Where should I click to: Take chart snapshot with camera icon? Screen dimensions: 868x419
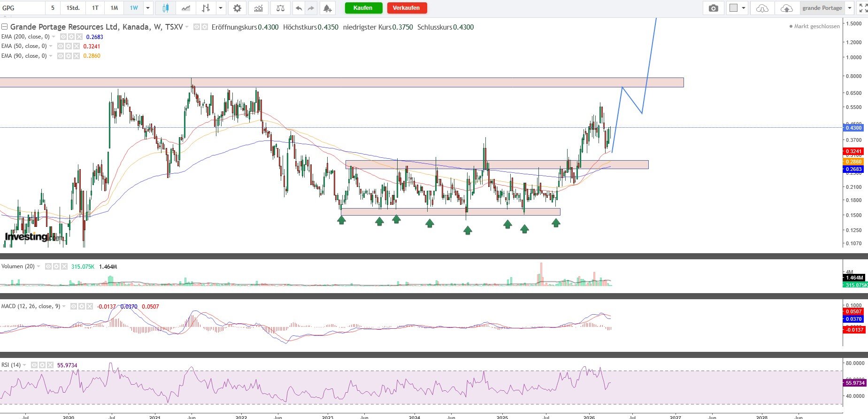pyautogui.click(x=714, y=8)
